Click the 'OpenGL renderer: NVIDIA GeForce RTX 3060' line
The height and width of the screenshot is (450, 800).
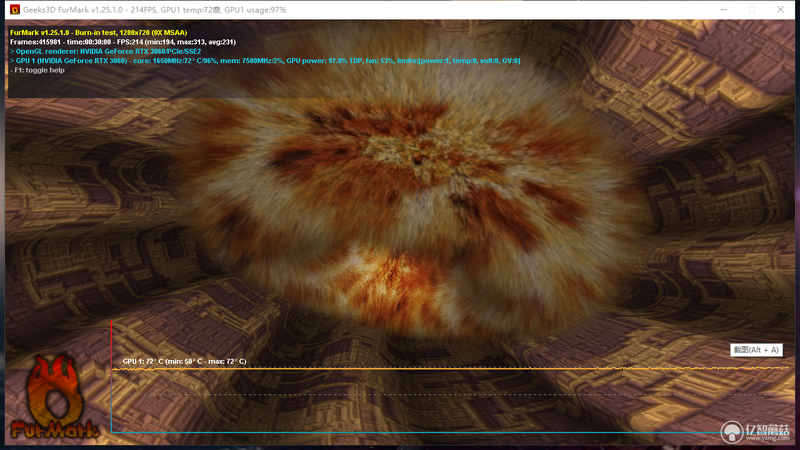click(106, 52)
